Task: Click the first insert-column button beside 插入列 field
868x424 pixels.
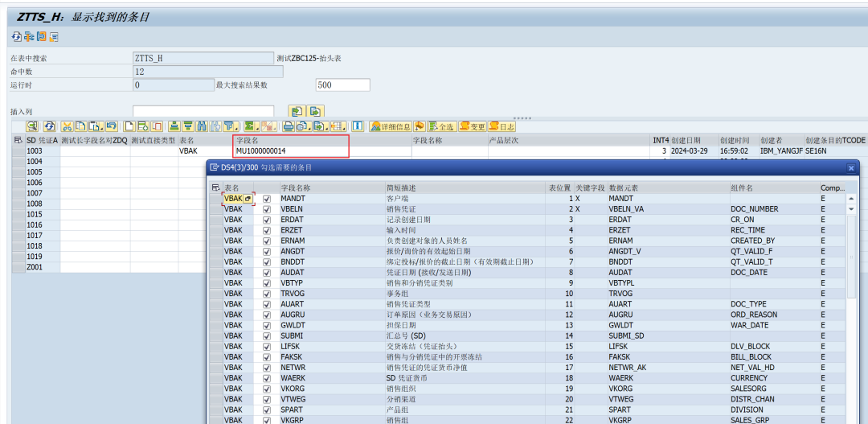Action: tap(296, 111)
